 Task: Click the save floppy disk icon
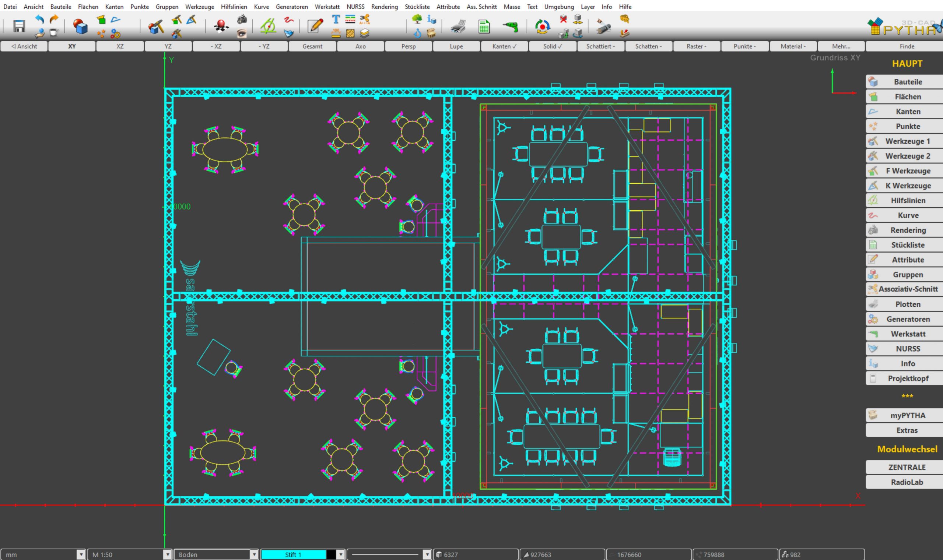click(19, 27)
